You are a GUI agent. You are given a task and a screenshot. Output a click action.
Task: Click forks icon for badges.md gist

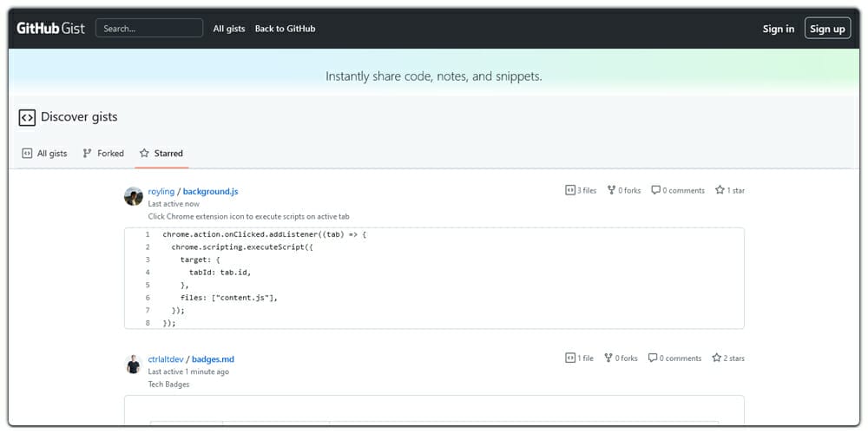(x=608, y=358)
